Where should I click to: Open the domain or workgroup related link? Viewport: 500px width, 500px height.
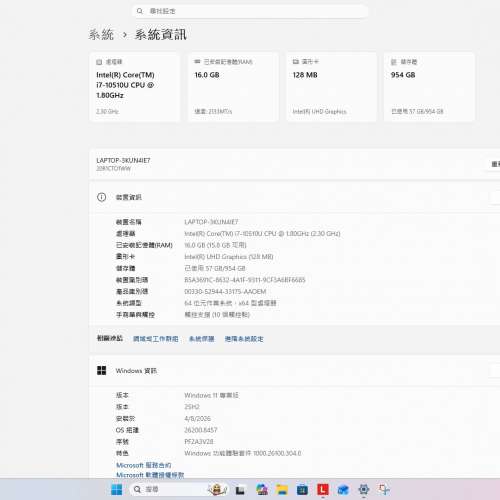click(156, 339)
